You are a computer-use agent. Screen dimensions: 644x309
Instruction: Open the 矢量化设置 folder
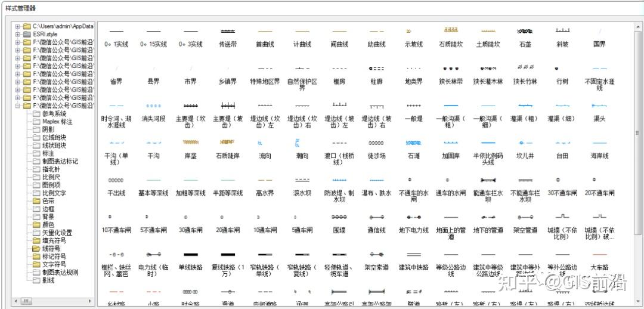(x=57, y=233)
